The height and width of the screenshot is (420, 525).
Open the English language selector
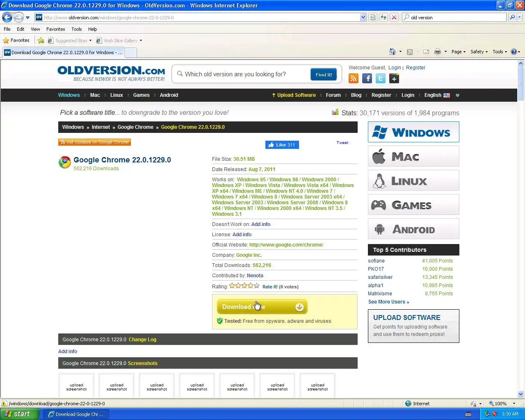coord(437,95)
